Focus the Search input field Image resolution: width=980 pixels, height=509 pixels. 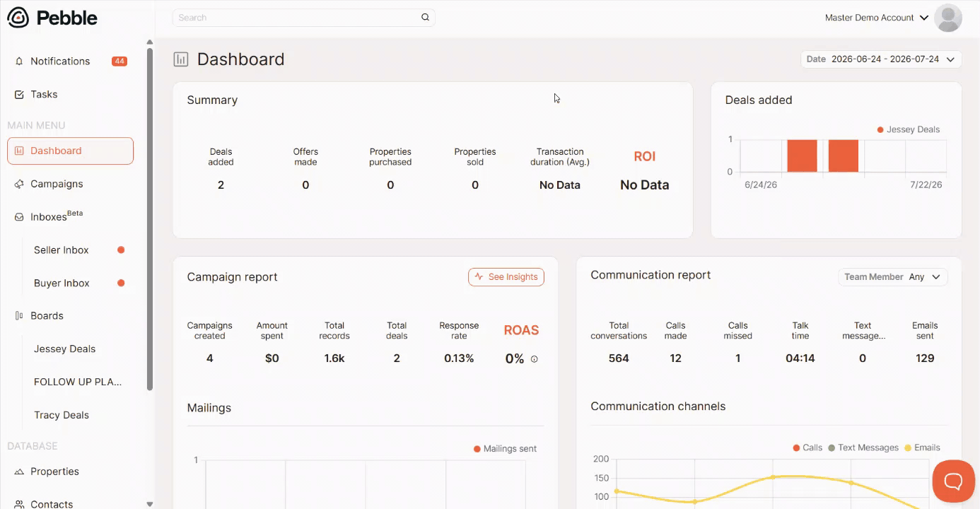[x=297, y=18]
